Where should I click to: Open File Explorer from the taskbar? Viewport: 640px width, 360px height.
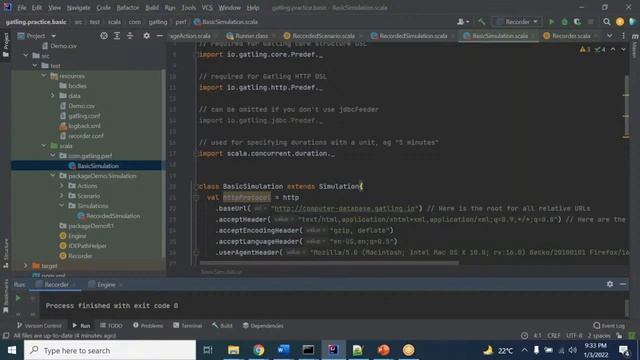(x=233, y=350)
